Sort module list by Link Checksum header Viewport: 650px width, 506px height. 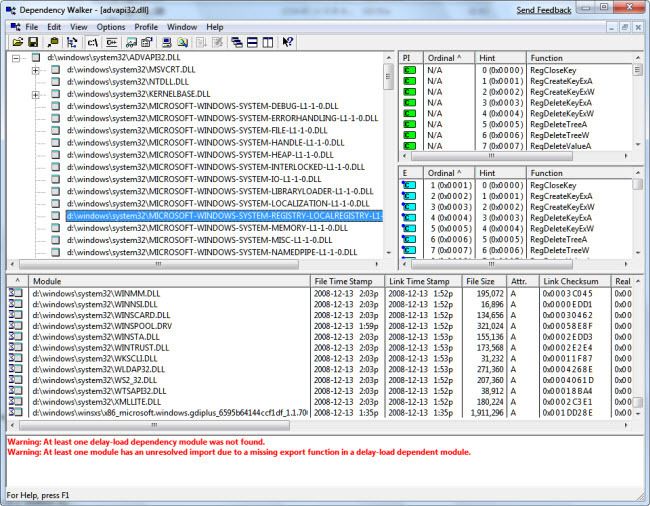[575, 281]
